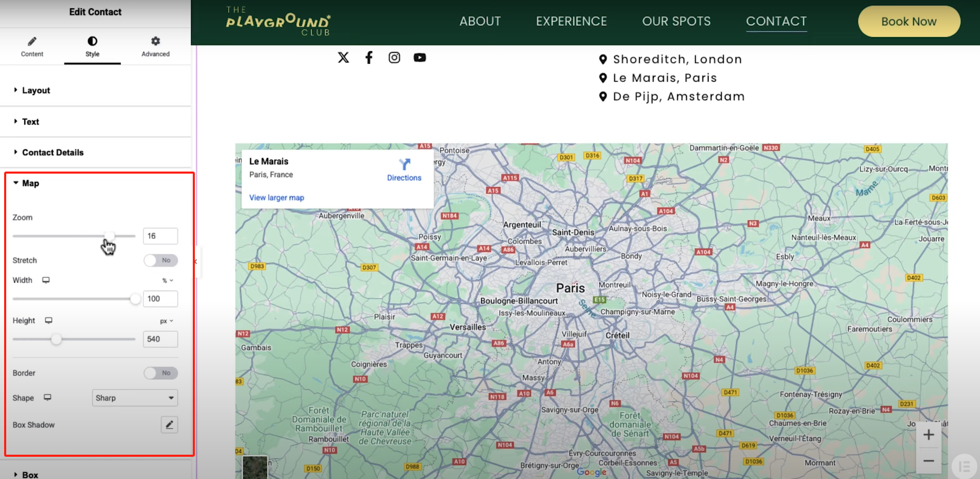Image resolution: width=980 pixels, height=479 pixels.
Task: Click the Book Now button
Action: click(909, 22)
